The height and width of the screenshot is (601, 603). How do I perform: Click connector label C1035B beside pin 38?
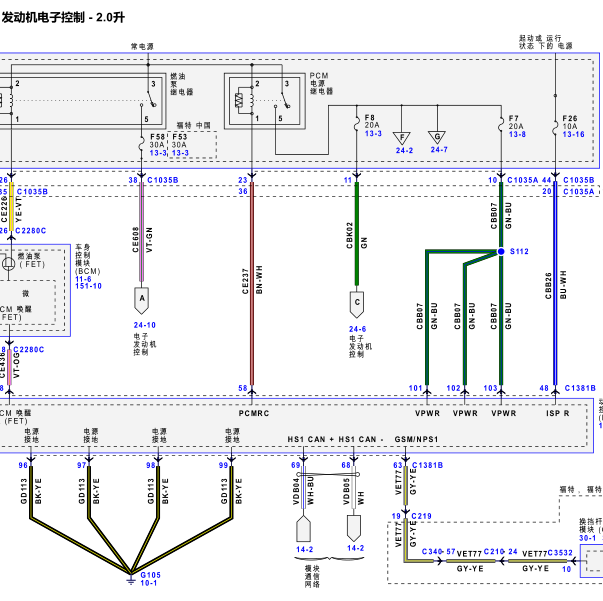[163, 180]
